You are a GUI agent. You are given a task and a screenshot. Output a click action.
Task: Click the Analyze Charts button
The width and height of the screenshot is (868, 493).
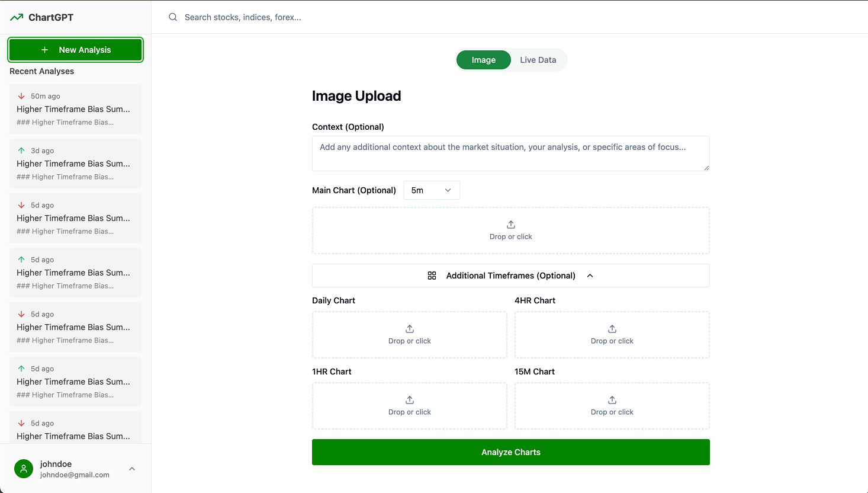(x=511, y=452)
